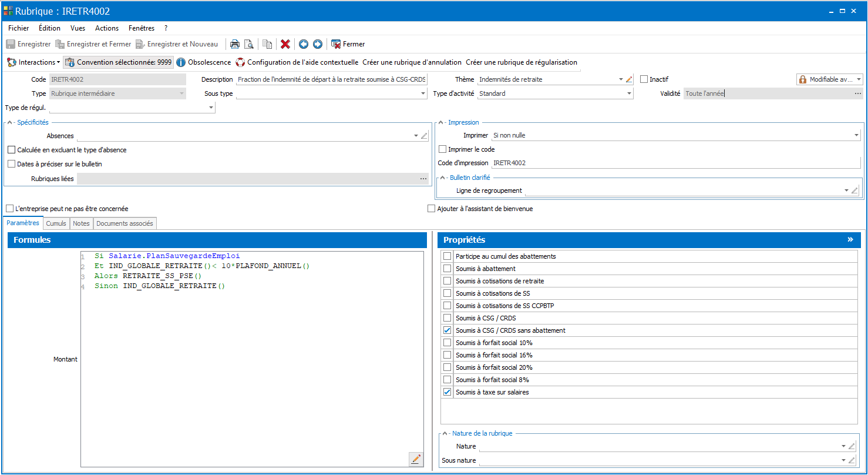Enable Soumis à CSG / CRDS
This screenshot has width=868, height=475.
point(448,318)
